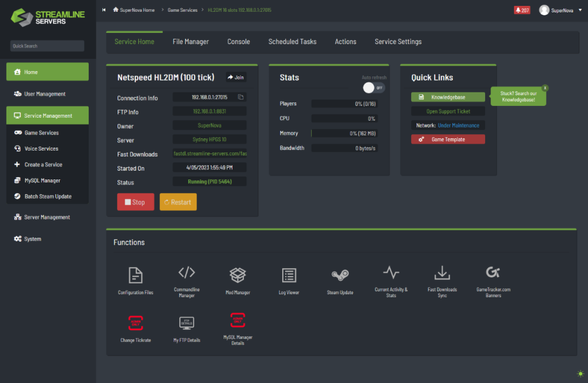Open the Console tab
The height and width of the screenshot is (383, 588).
coord(239,42)
